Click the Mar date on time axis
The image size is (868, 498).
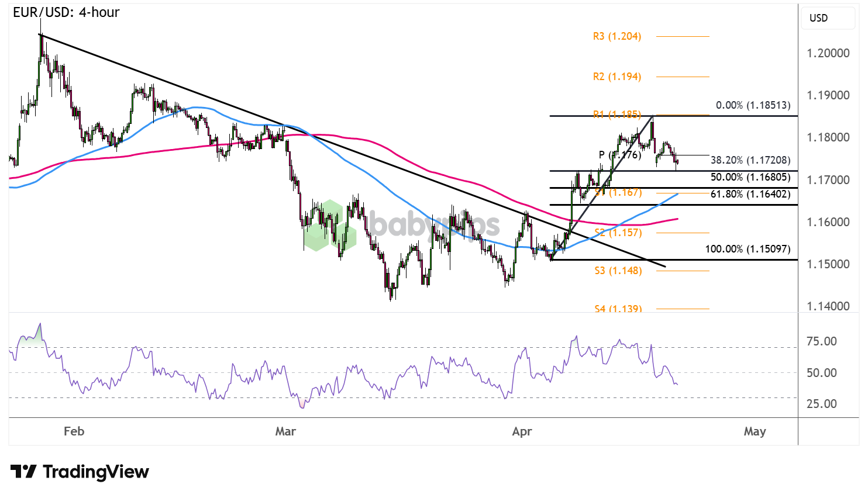click(285, 431)
